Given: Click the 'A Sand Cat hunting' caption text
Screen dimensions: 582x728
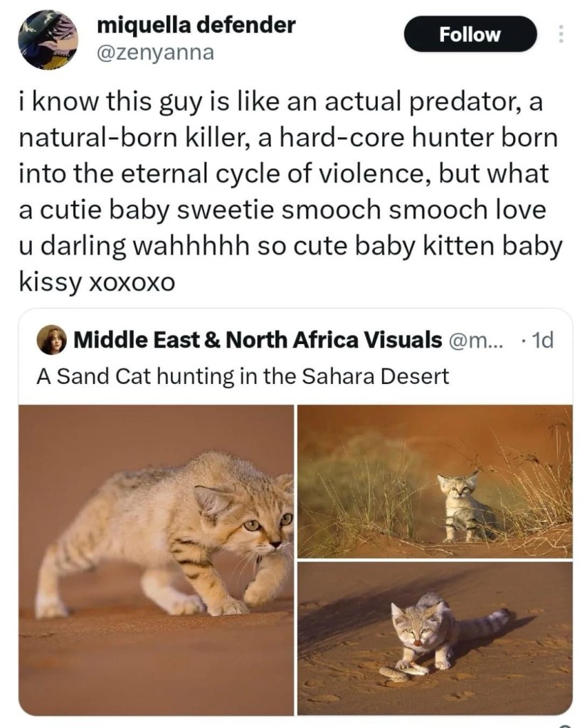Looking at the screenshot, I should pos(243,375).
